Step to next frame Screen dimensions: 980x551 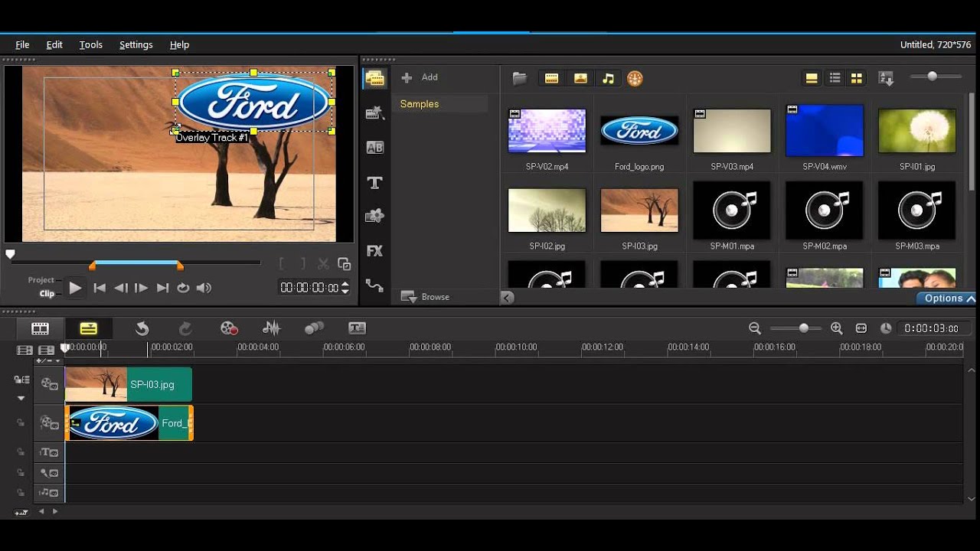coord(141,288)
